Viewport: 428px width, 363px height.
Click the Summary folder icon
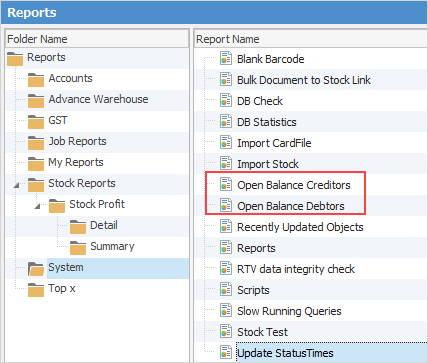pos(78,248)
